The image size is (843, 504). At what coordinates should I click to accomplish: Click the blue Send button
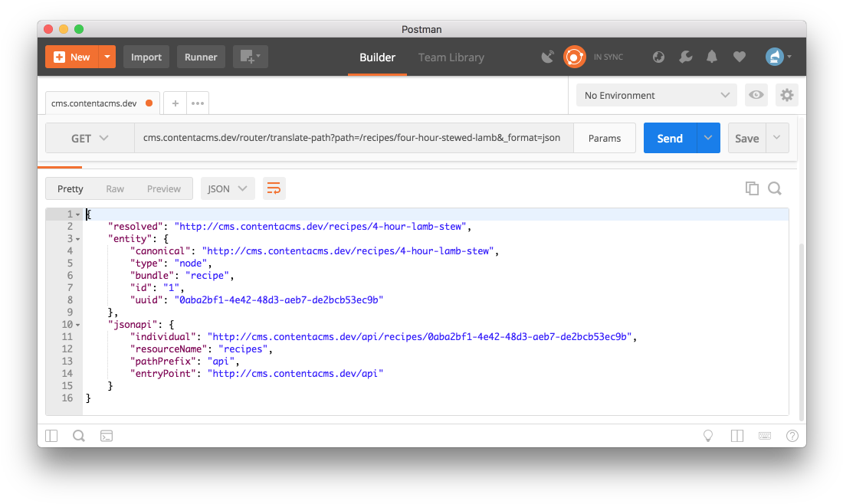[669, 138]
